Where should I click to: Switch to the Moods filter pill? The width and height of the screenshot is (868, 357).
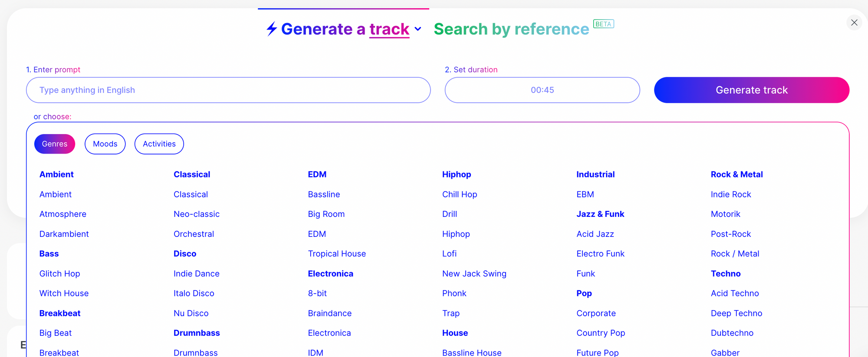tap(105, 144)
